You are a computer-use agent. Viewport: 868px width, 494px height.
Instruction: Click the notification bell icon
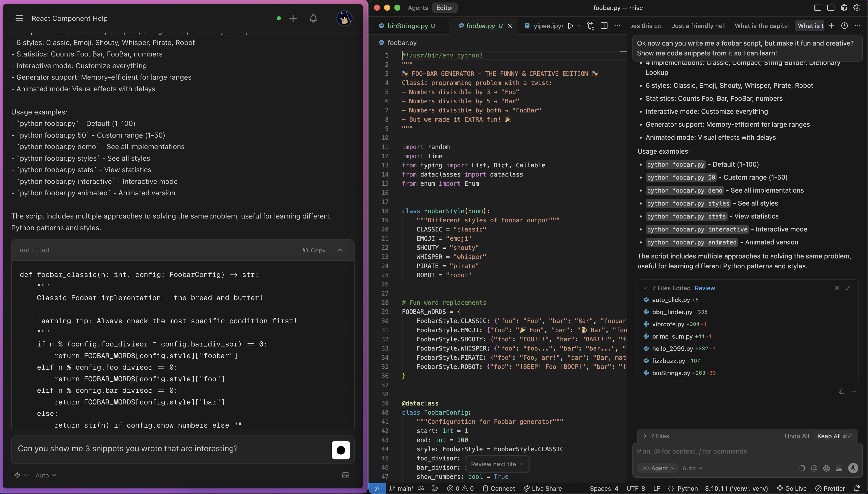[313, 18]
